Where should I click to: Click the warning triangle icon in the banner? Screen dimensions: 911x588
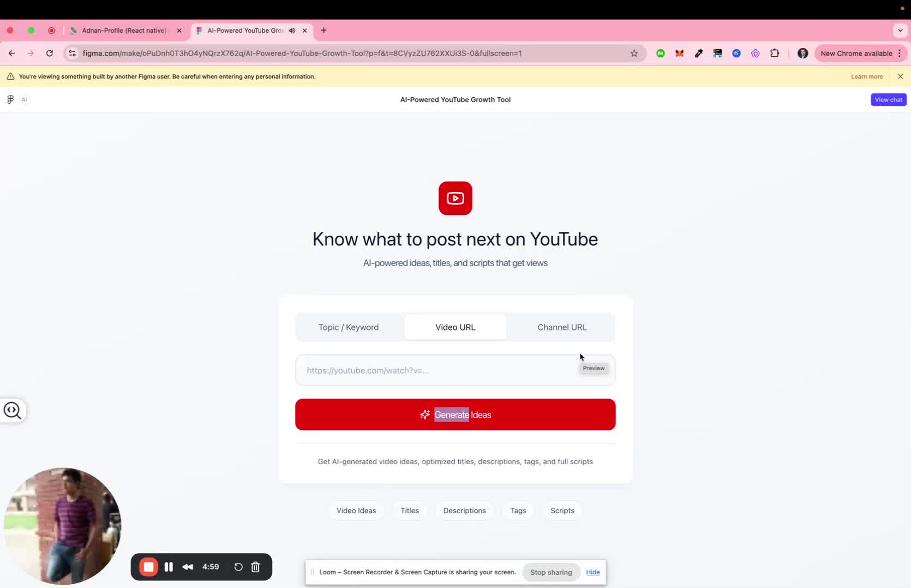pyautogui.click(x=10, y=76)
